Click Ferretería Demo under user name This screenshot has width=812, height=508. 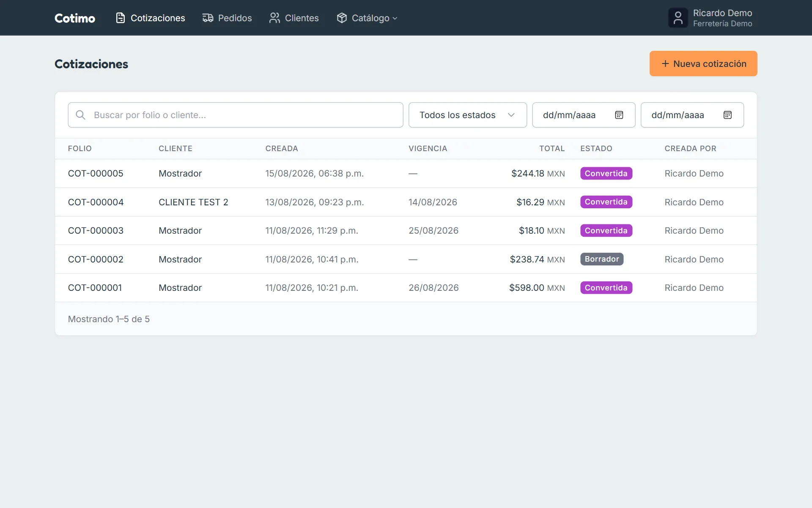coord(722,24)
